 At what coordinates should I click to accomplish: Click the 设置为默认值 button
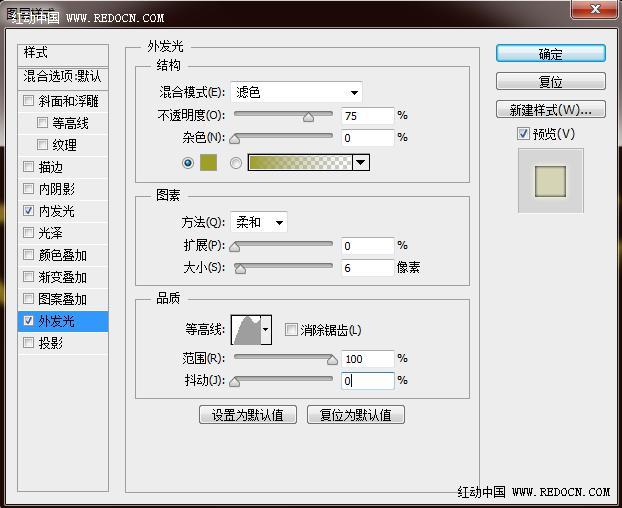click(248, 415)
